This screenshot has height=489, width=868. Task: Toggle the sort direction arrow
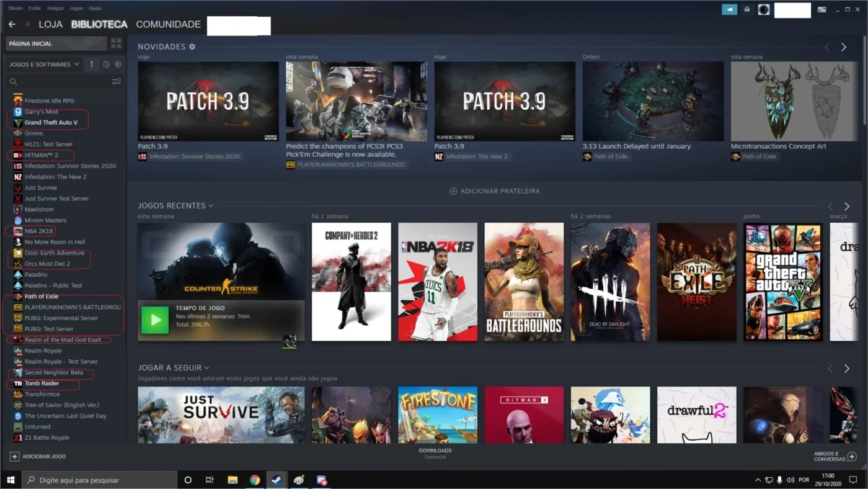tap(92, 65)
